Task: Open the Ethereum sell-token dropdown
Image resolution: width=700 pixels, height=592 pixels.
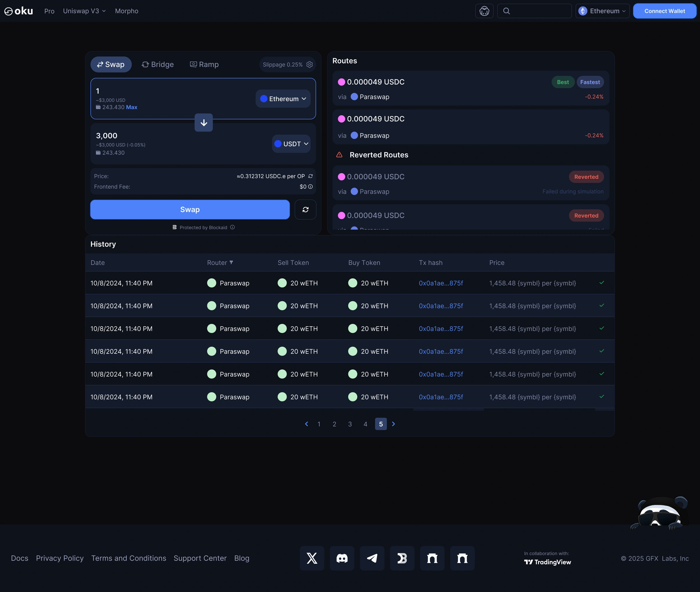Action: point(283,99)
